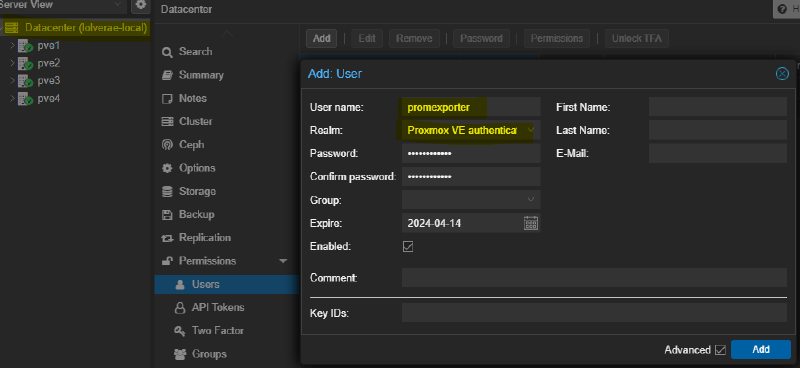
Task: Click the Notes page icon
Action: [167, 99]
